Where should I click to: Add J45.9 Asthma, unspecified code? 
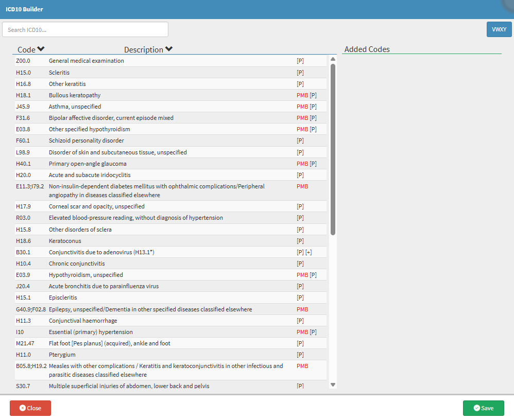170,107
